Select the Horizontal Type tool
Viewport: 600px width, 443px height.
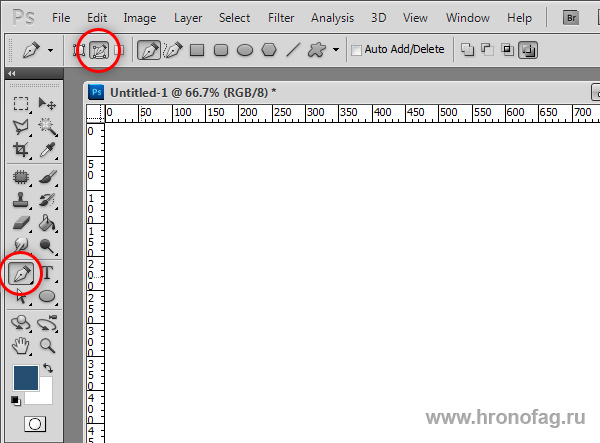pos(47,273)
